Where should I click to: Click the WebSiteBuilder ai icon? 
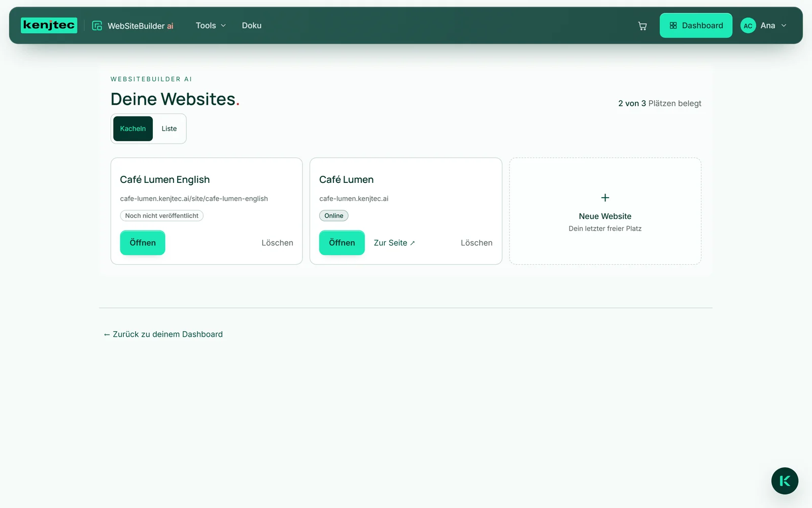pyautogui.click(x=97, y=25)
